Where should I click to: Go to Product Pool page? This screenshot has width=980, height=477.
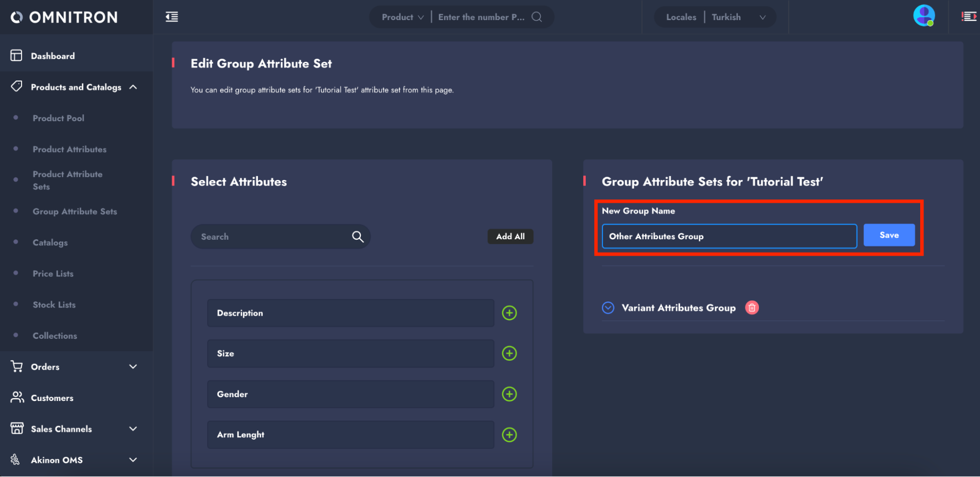pos(58,118)
